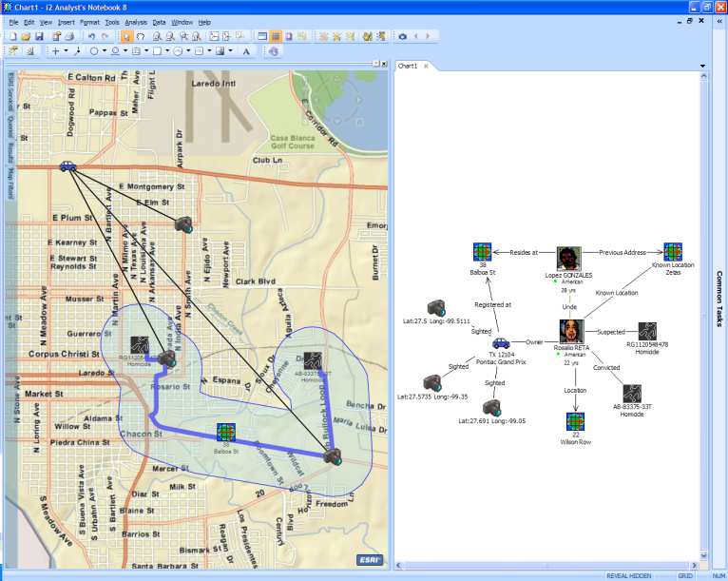Toggle the map pane auto-hide pin

coord(376,64)
